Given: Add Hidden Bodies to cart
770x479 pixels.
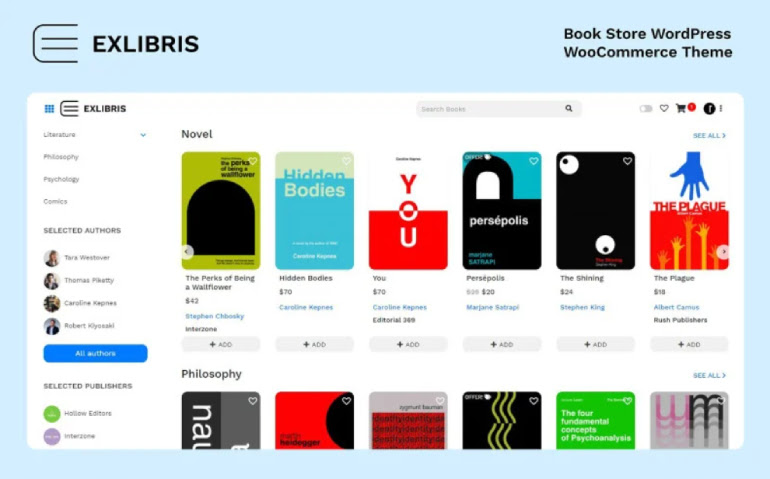Looking at the screenshot, I should coord(314,344).
